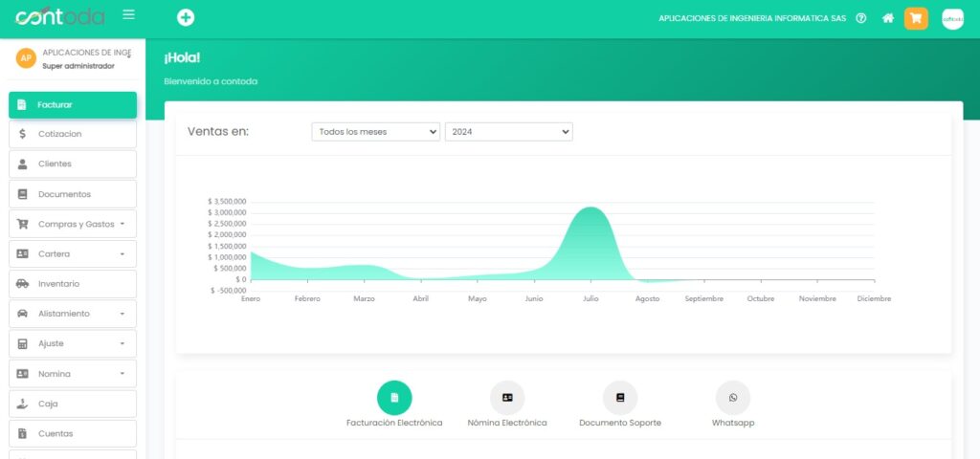Click the hamburger menu icon
This screenshot has width=980, height=459.
[129, 15]
